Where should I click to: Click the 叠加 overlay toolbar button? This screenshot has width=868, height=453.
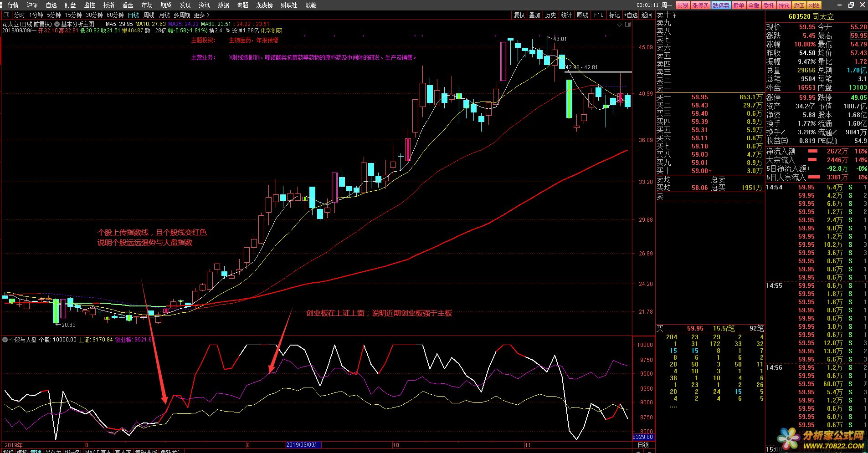point(534,15)
